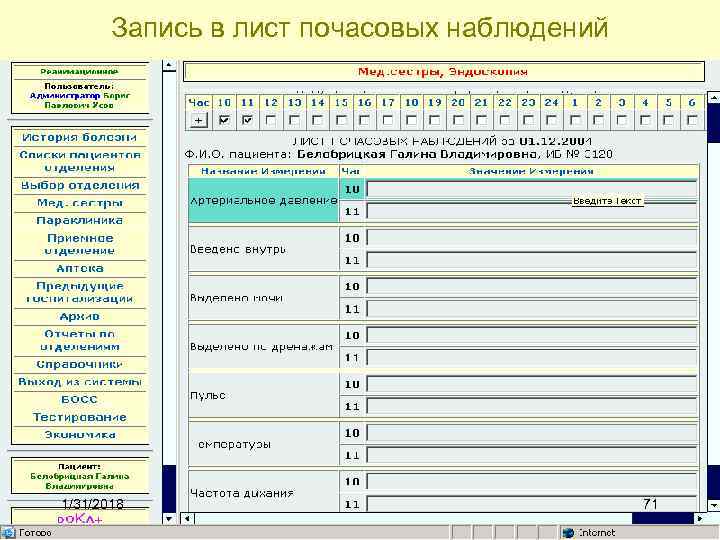Click patient name Белобрицкая Галина Владимировна
Image resolution: width=720 pixels, height=540 pixels.
coord(417,154)
